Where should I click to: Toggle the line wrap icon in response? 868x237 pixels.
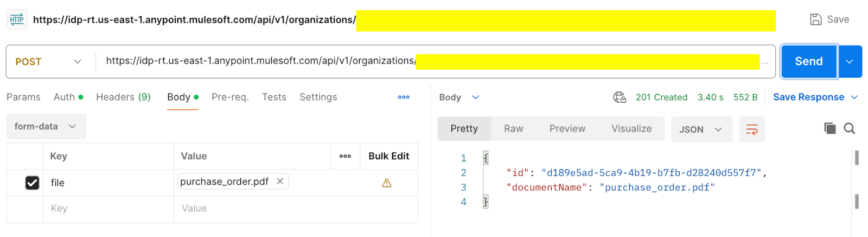(752, 129)
